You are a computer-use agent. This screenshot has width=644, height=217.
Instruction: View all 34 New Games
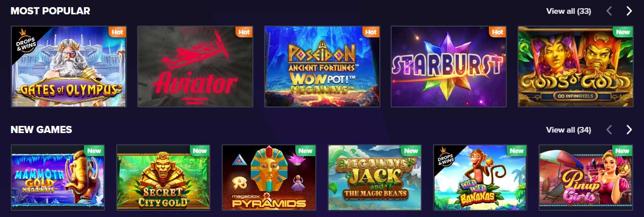pos(568,129)
